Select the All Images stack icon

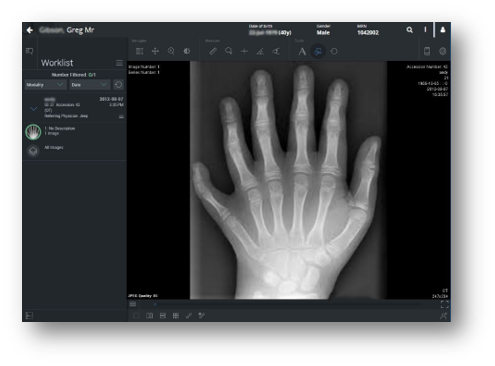click(33, 151)
